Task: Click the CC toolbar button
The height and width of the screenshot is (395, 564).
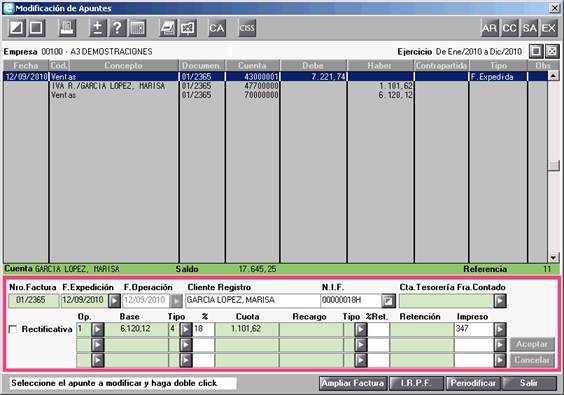Action: (509, 28)
